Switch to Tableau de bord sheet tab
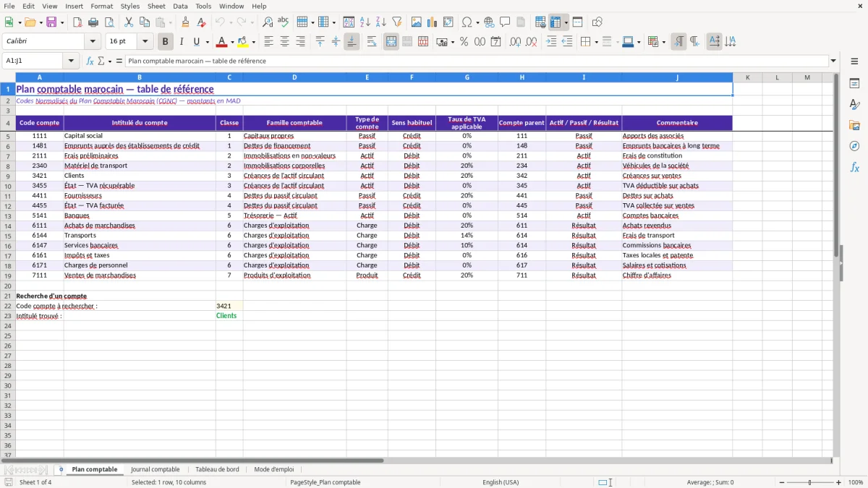 coord(217,469)
